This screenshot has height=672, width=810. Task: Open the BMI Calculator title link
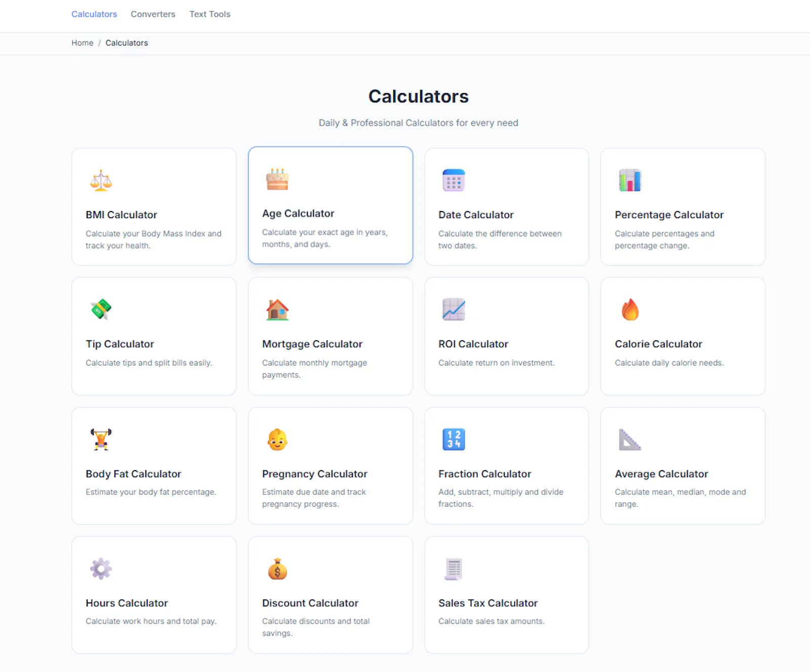(x=121, y=215)
